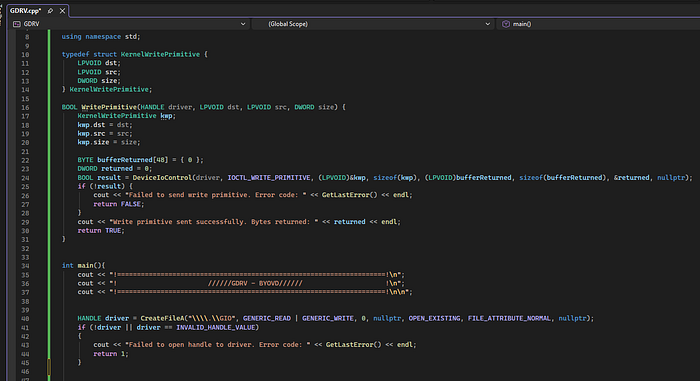Click 'IOCTL_WRITE_PRIMITIVE' on line 24

pyautogui.click(x=269, y=178)
